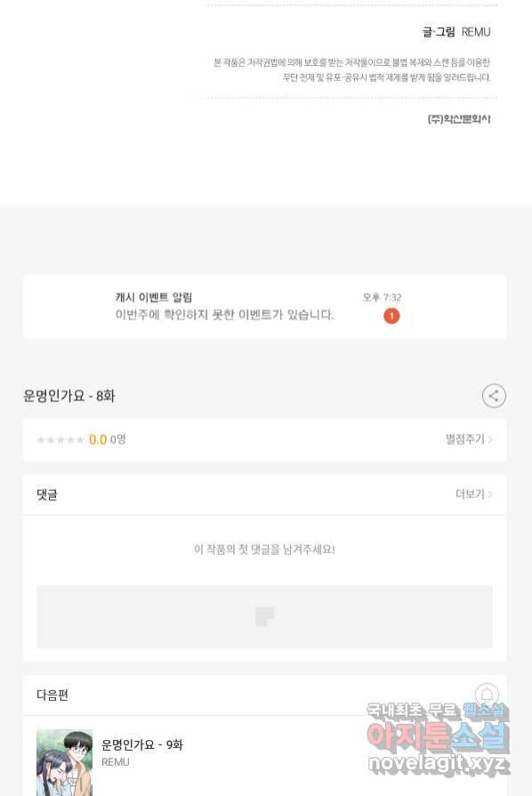532x796 pixels.
Task: Click the five-star rating icons
Action: pyautogui.click(x=60, y=439)
